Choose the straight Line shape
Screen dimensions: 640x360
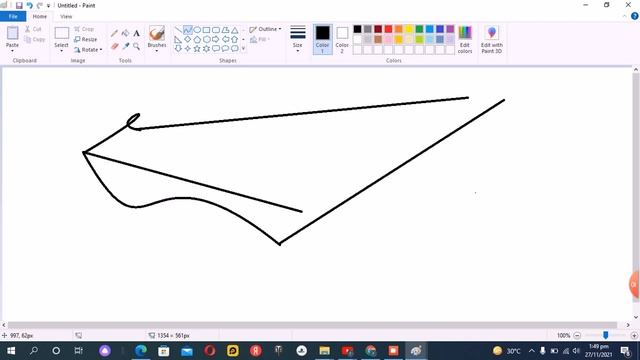coord(178,30)
